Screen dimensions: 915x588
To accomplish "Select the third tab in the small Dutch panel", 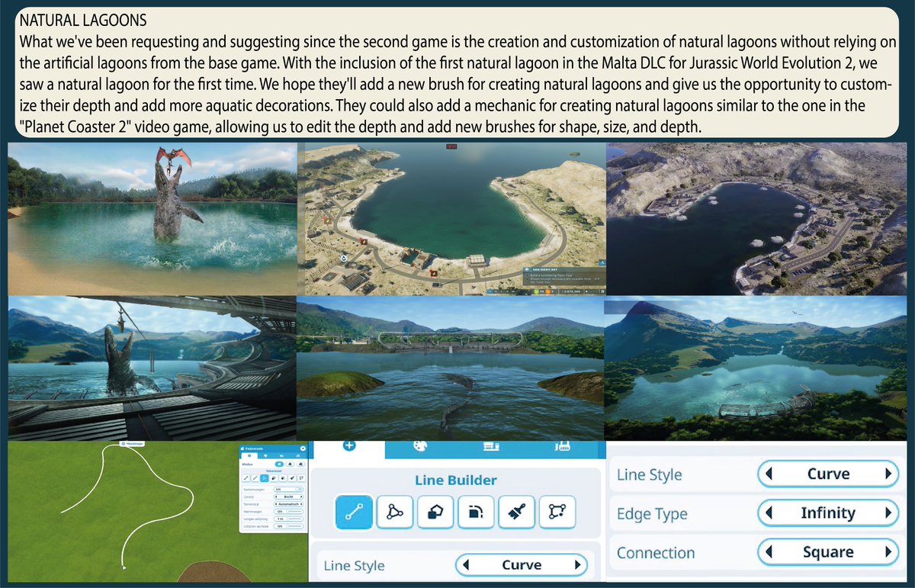I will pos(281,456).
